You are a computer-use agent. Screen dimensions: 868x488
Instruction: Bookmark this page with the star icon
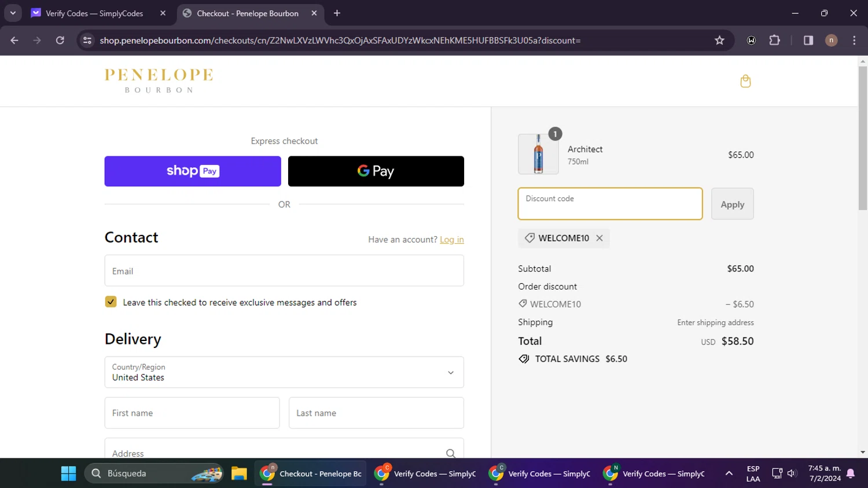click(x=719, y=41)
